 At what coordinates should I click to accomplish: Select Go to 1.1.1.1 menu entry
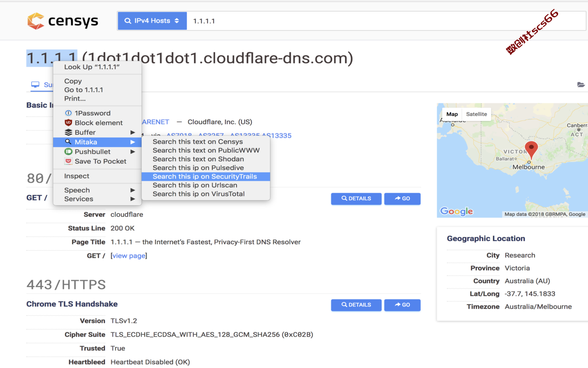point(97,90)
